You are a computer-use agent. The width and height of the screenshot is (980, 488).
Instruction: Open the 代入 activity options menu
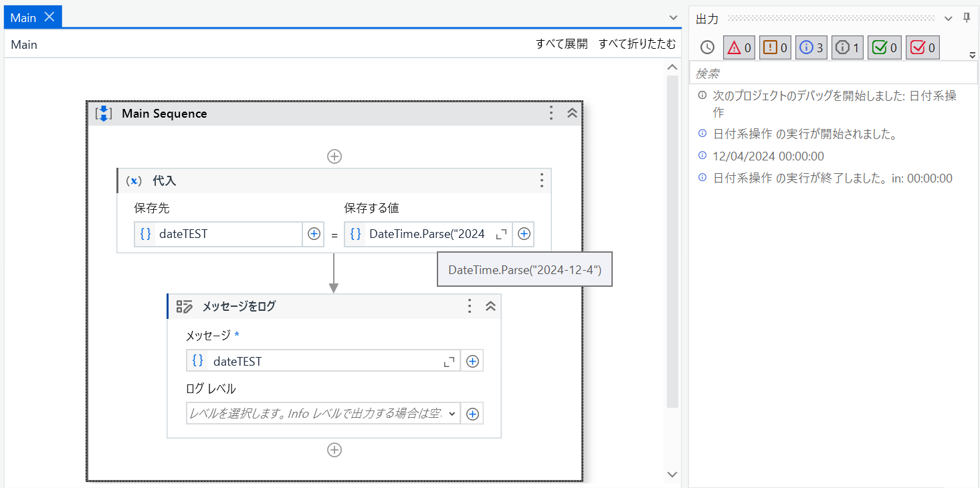pos(542,180)
